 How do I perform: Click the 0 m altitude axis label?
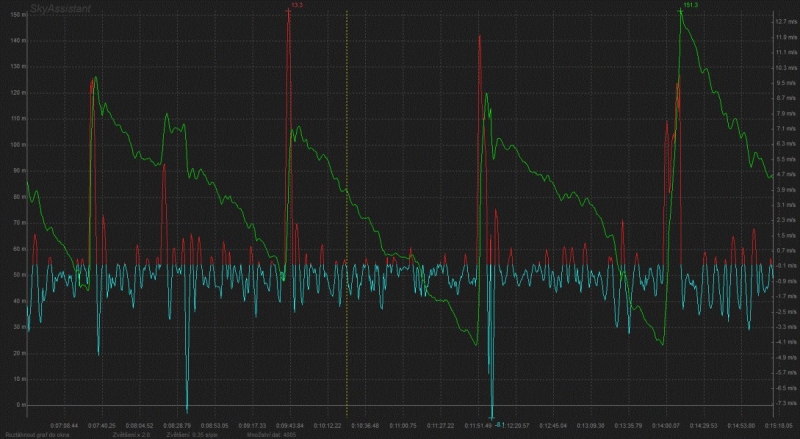pos(19,405)
